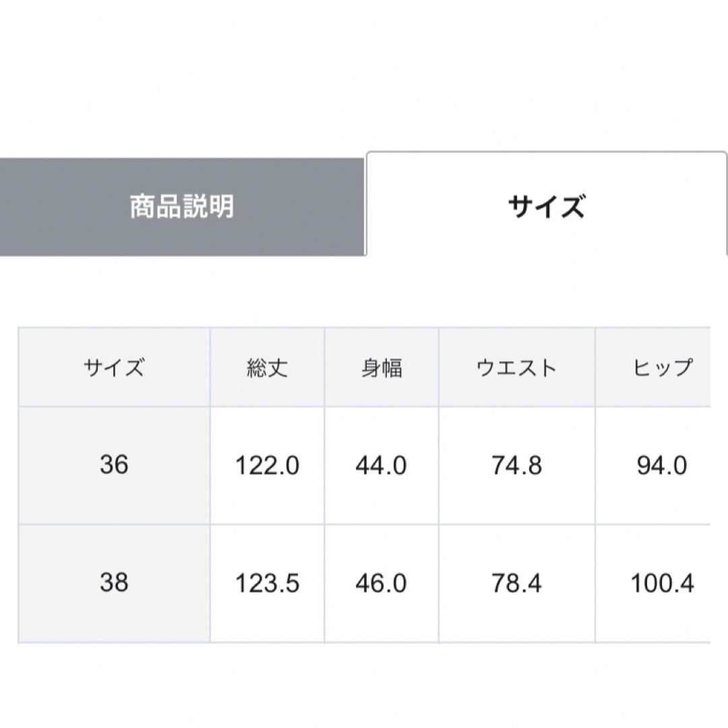Select the size 36 row label
This screenshot has height=728, width=728.
click(x=114, y=466)
